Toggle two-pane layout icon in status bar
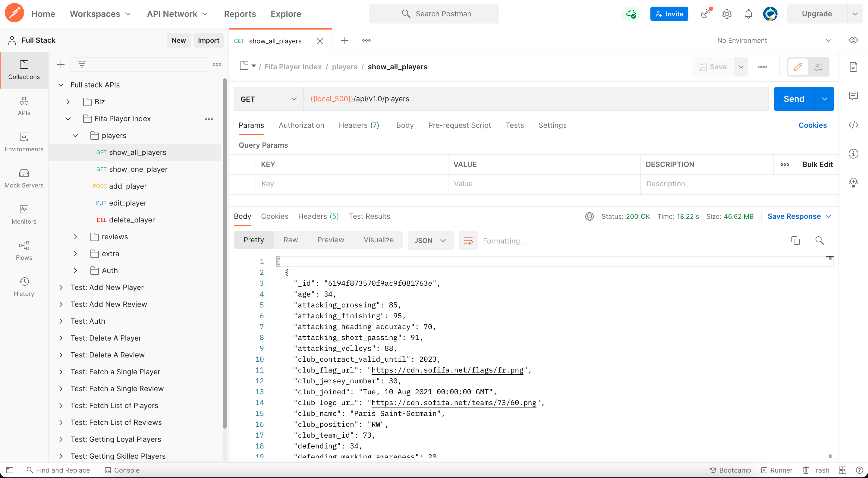This screenshot has height=478, width=868. pyautogui.click(x=843, y=470)
